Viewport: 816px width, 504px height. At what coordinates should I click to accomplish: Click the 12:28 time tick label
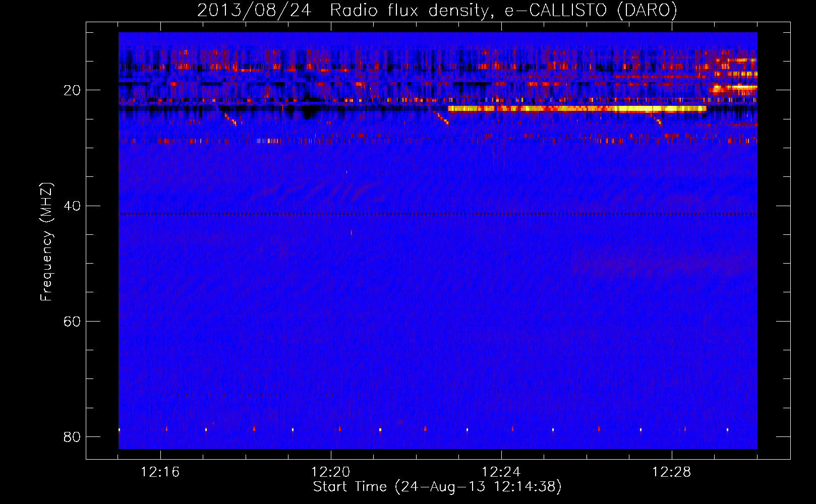671,472
